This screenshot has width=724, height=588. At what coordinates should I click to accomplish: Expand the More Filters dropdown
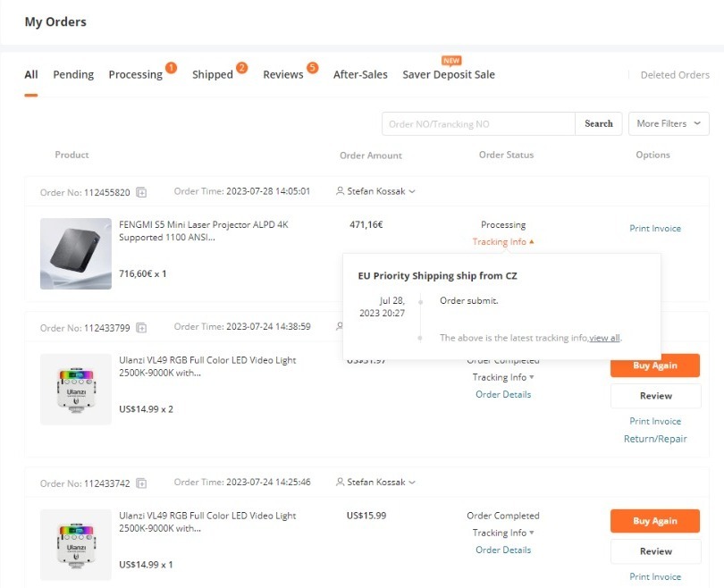pyautogui.click(x=669, y=123)
